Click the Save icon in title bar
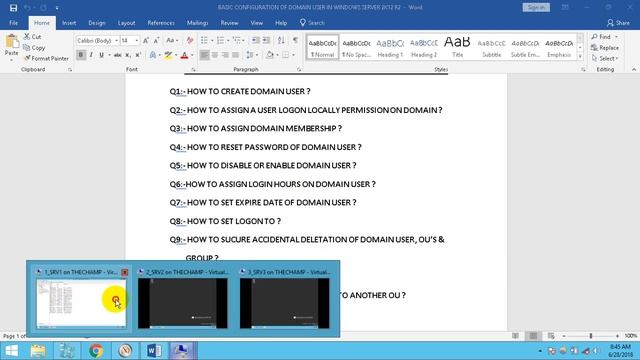The image size is (640, 360). (x=13, y=7)
